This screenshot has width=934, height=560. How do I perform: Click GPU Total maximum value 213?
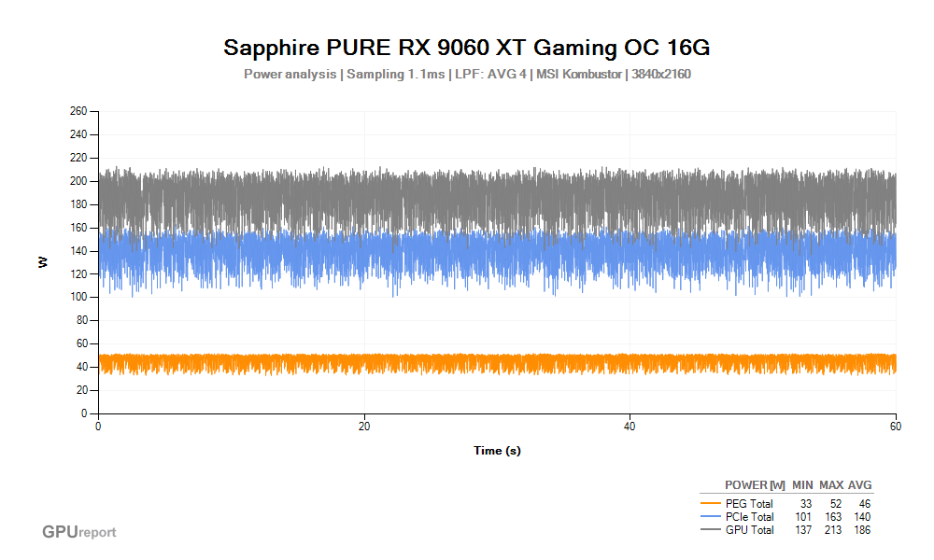click(x=833, y=530)
